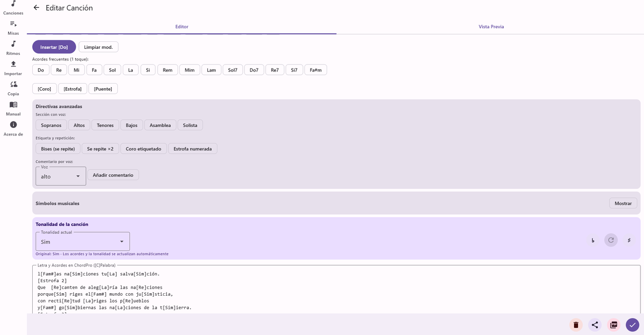This screenshot has height=335, width=644.
Task: Export the song as PDF
Action: (x=613, y=325)
